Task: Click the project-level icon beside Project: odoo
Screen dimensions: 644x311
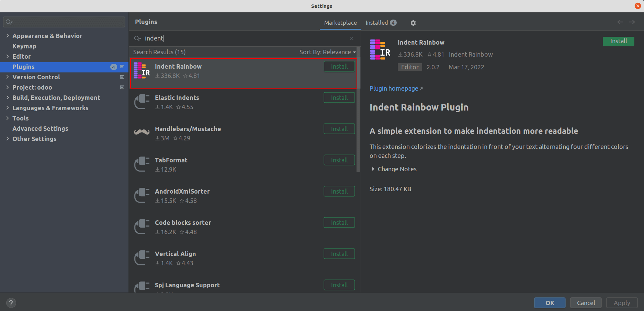Action: (x=122, y=88)
